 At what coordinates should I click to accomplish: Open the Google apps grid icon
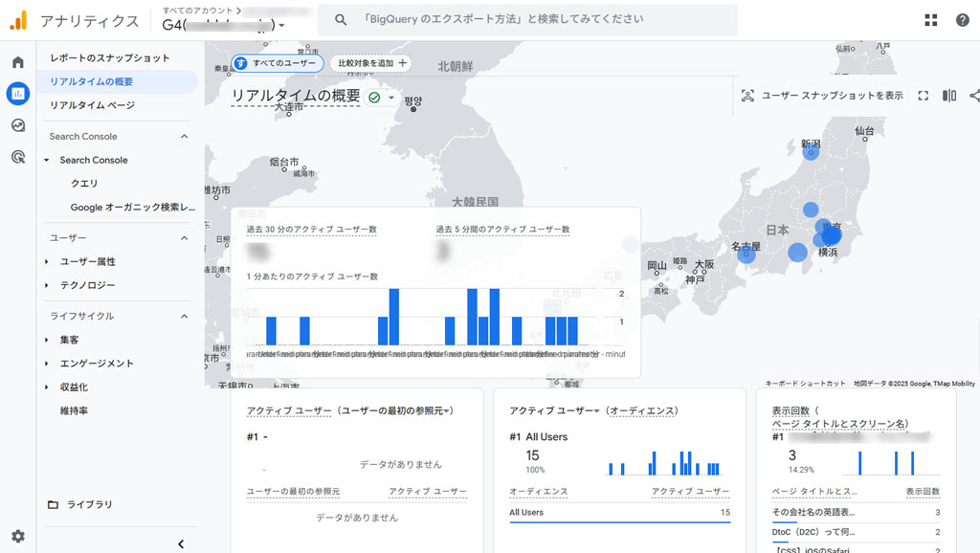930,20
